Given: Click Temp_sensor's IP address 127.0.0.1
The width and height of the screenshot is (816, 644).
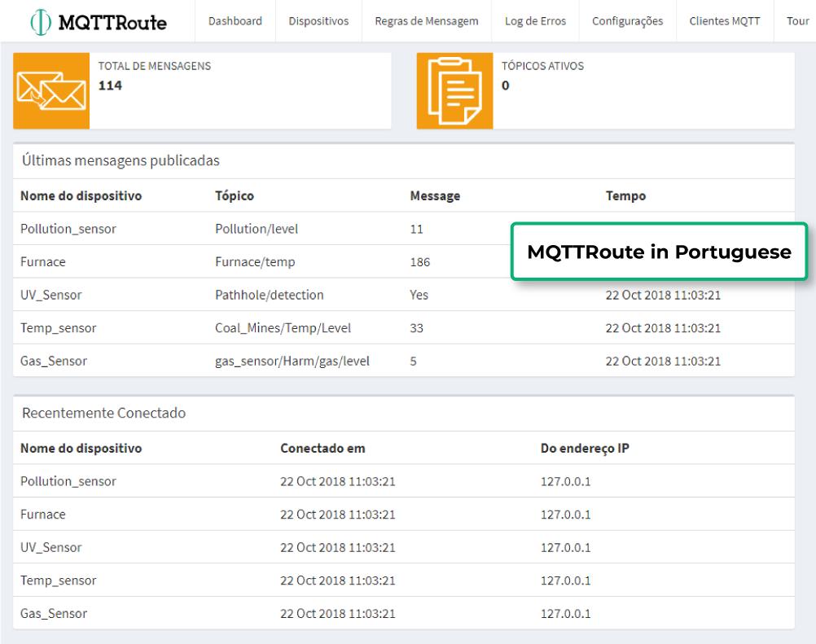Looking at the screenshot, I should point(566,580).
